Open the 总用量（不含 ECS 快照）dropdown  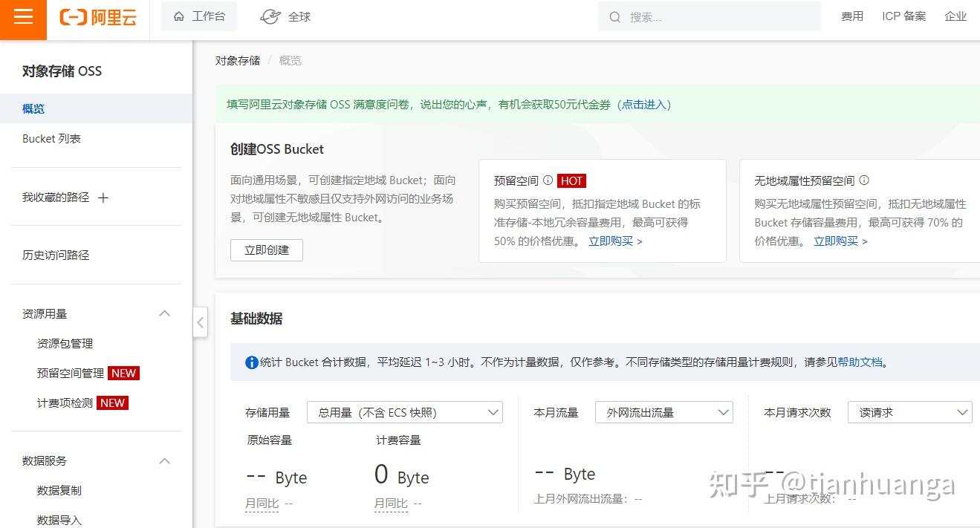(x=404, y=412)
